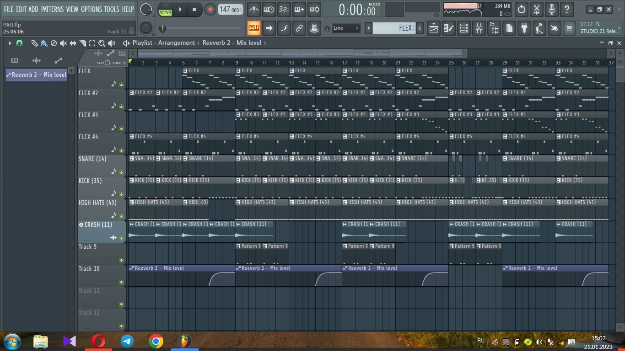625x364 pixels.
Task: Select the slice tool in playlist toolbar
Action: click(83, 43)
